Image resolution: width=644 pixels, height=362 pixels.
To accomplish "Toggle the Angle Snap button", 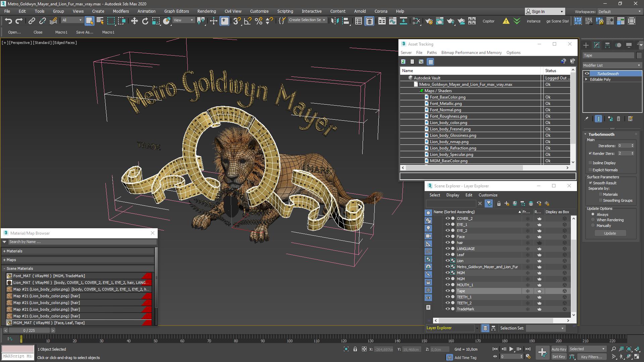I will point(248,21).
